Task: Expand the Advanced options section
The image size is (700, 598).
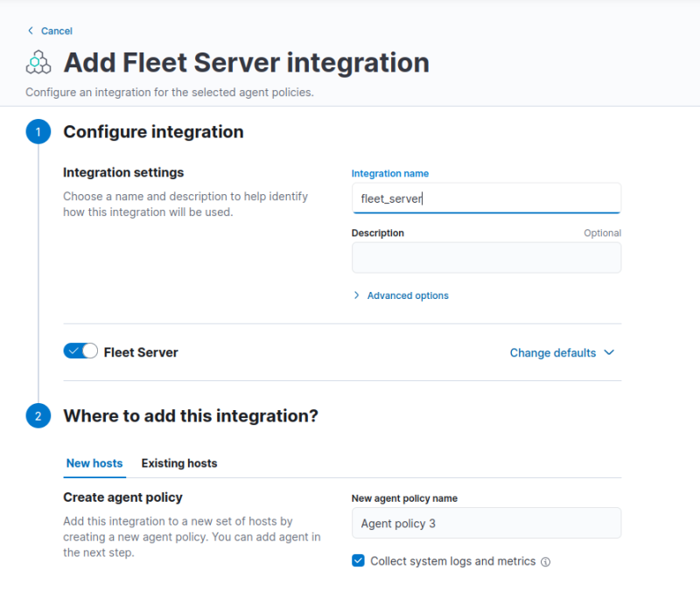Action: coord(407,296)
